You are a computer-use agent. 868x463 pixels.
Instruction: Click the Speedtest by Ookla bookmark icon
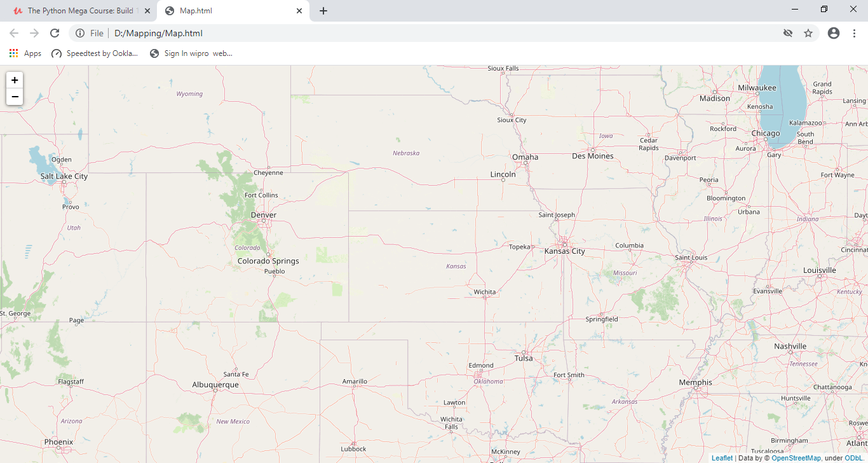57,53
